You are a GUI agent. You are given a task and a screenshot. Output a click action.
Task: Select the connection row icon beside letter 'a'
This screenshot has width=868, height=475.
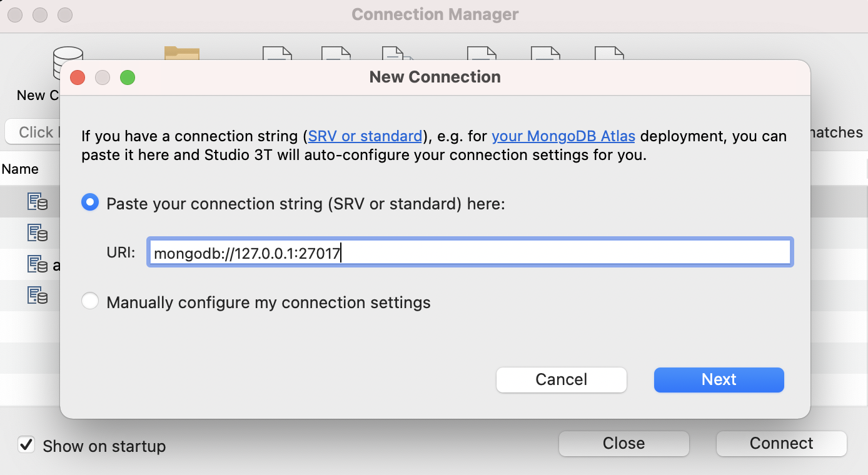(x=38, y=264)
